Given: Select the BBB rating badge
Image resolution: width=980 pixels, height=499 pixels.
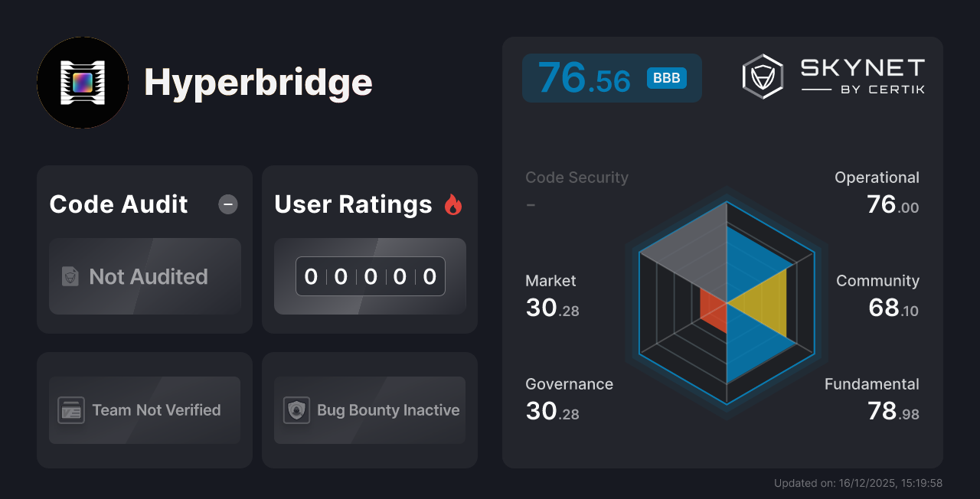Looking at the screenshot, I should coord(665,77).
